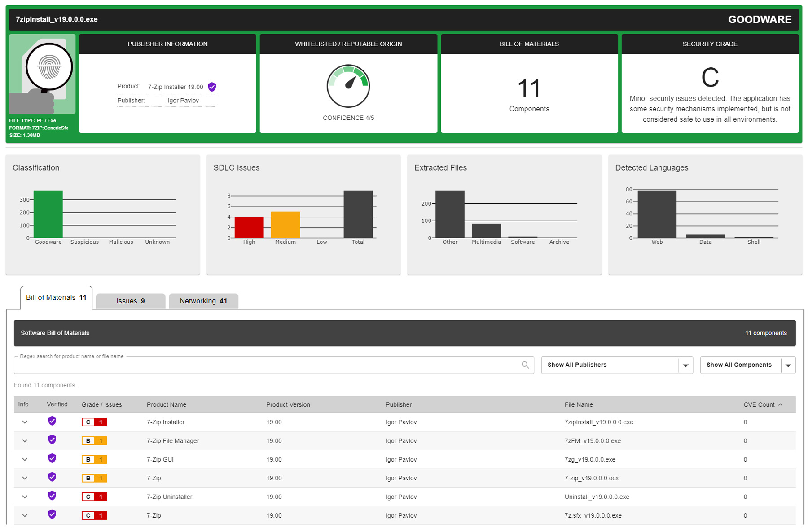The width and height of the screenshot is (808, 532).
Task: Click verified shield next to 7-Zip Installer 19.00
Action: point(212,87)
